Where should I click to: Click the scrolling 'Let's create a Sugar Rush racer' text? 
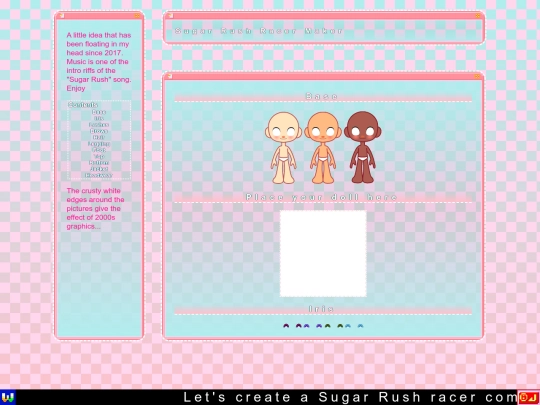[350, 397]
